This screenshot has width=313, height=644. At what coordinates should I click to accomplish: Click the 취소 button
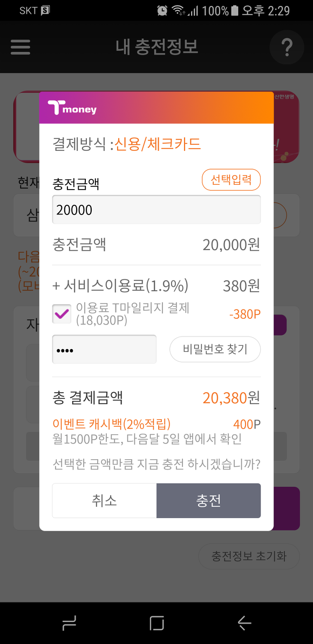coord(104,501)
